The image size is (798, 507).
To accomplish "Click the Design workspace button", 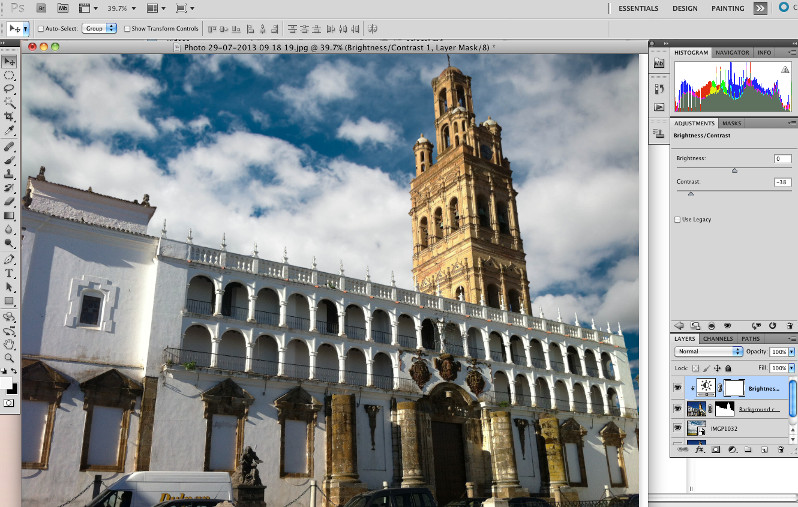I will tap(685, 8).
